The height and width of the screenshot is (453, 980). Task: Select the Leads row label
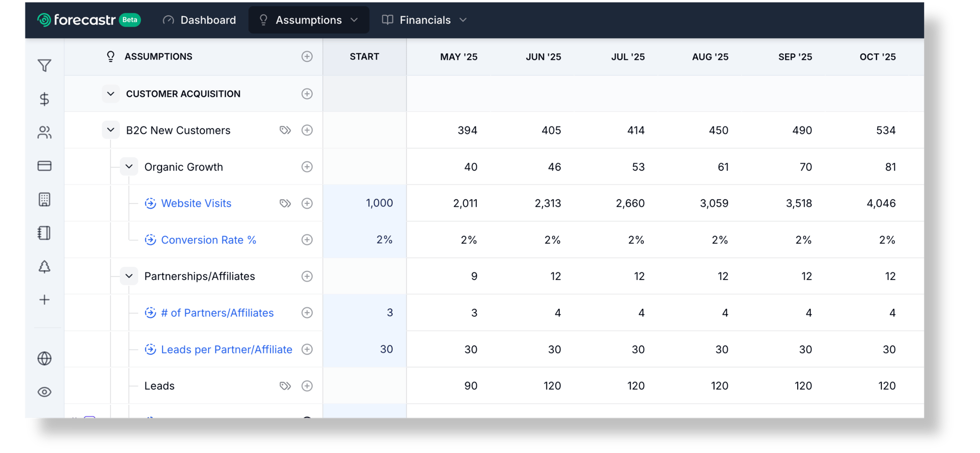(159, 386)
